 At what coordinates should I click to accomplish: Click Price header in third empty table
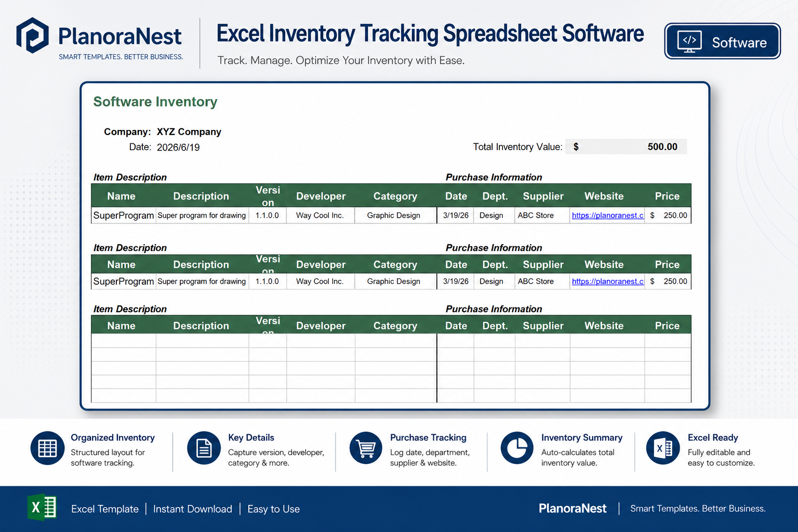pyautogui.click(x=667, y=326)
